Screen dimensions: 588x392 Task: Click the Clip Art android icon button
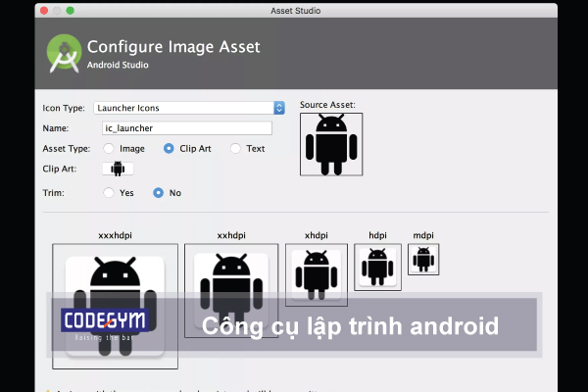pyautogui.click(x=118, y=169)
